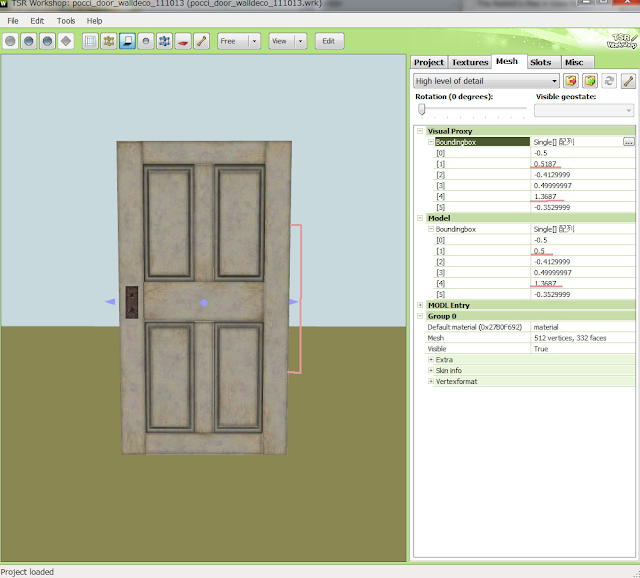
Task: Click the Edit button in the toolbar
Action: 329,41
